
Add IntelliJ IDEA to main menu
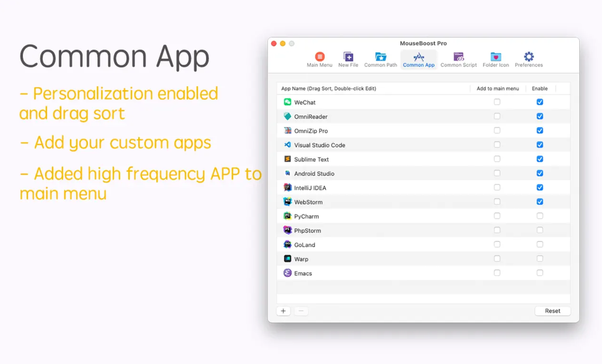click(497, 187)
